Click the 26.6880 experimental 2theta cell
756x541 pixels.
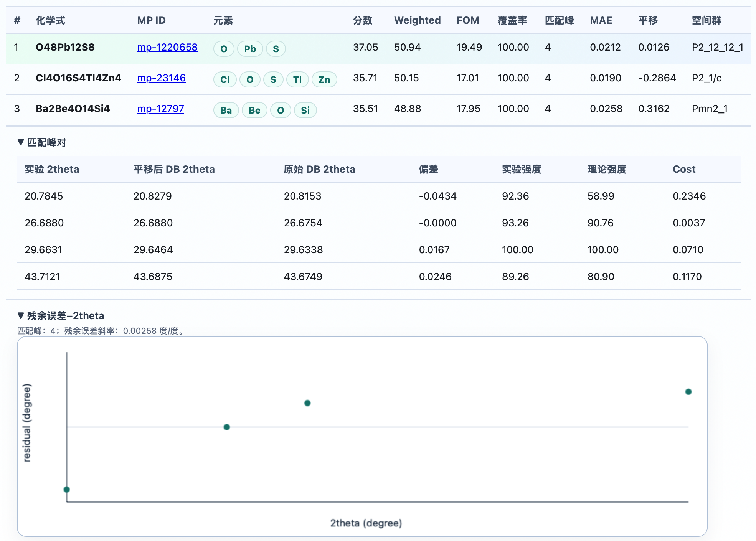pos(44,223)
